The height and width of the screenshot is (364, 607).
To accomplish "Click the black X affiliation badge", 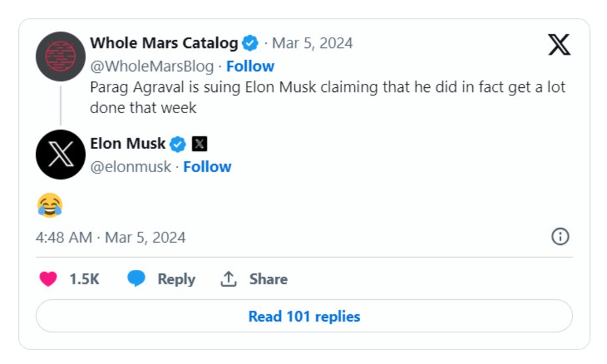I will 199,144.
